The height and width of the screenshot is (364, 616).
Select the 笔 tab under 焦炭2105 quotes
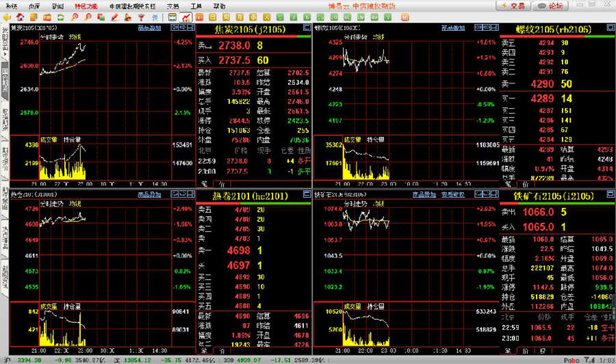pos(205,185)
